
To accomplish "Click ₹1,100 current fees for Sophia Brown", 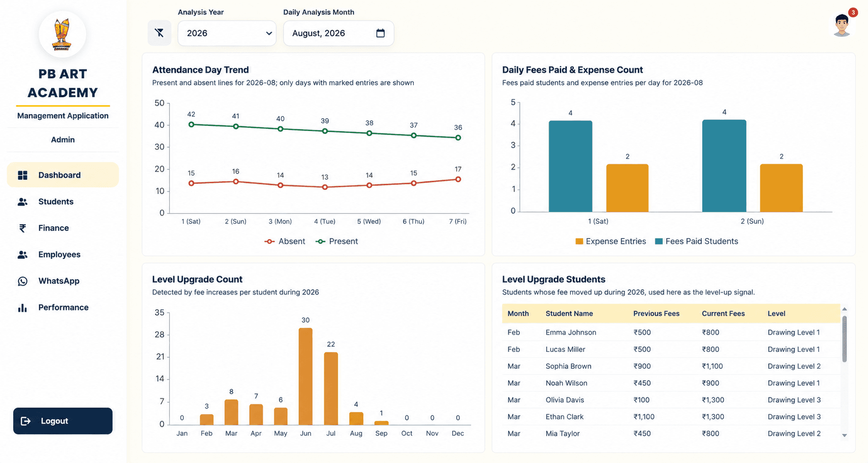I will tap(712, 366).
